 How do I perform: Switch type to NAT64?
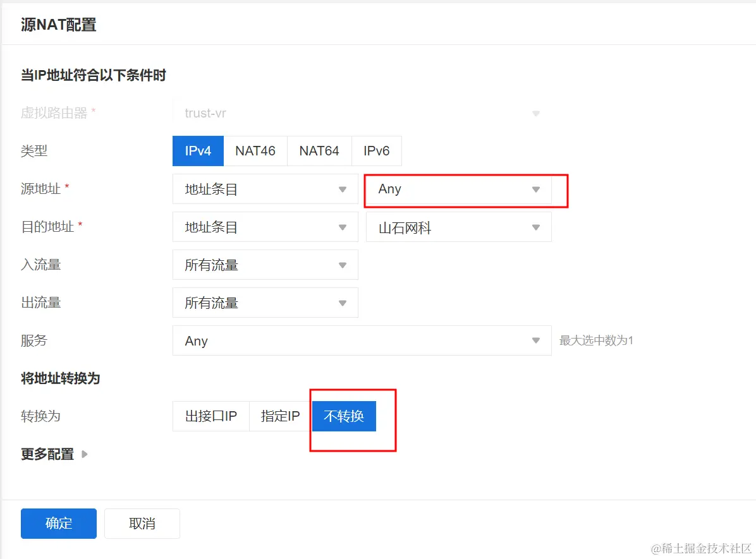(x=319, y=151)
